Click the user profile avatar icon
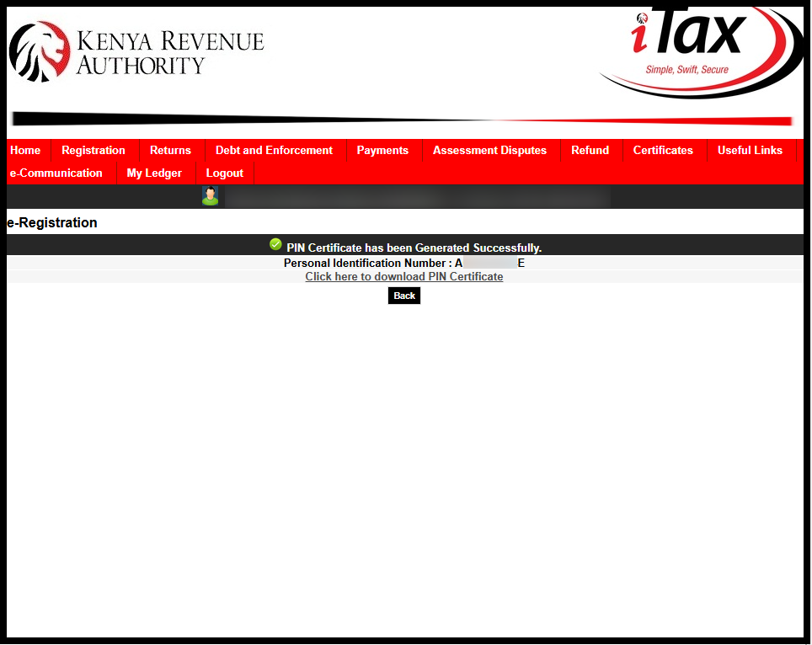The width and height of the screenshot is (812, 645). pyautogui.click(x=210, y=195)
